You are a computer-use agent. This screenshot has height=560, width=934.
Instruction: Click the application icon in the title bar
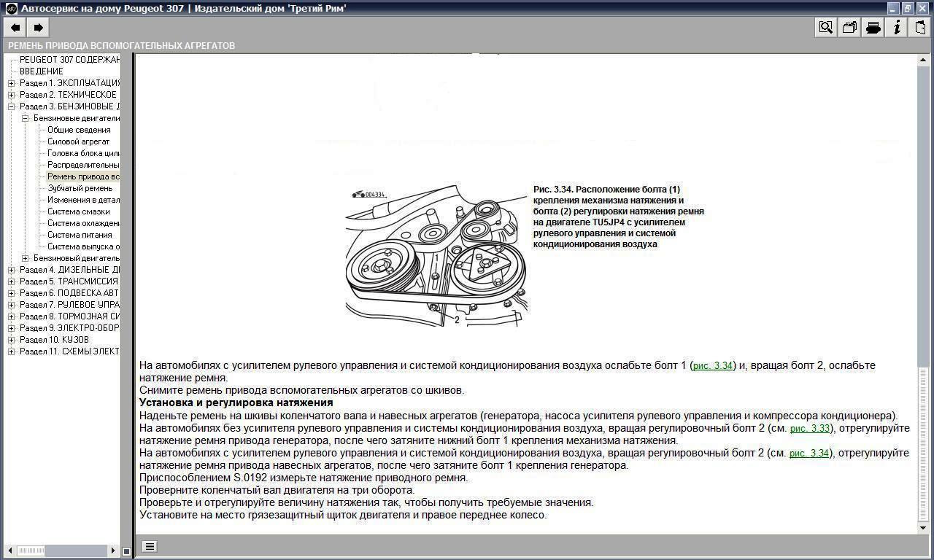tap(10, 8)
